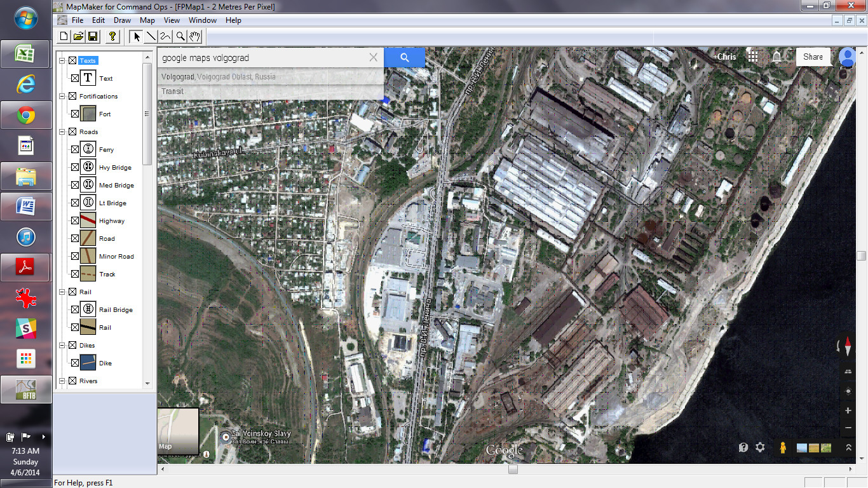This screenshot has height=488, width=868.
Task: Zoom in with the map plus button
Action: [x=848, y=411]
